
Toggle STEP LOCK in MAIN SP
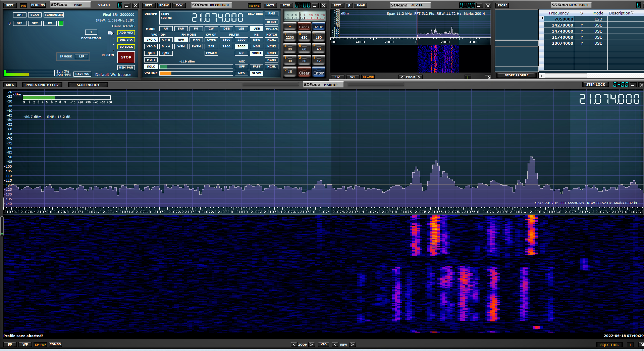tap(596, 84)
